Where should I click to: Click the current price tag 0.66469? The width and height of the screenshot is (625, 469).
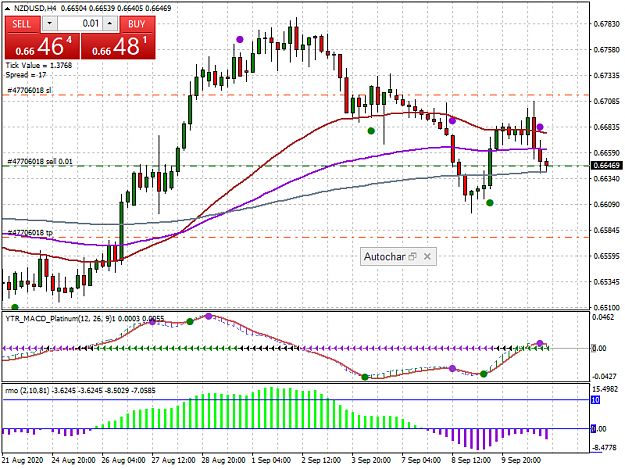pyautogui.click(x=606, y=165)
